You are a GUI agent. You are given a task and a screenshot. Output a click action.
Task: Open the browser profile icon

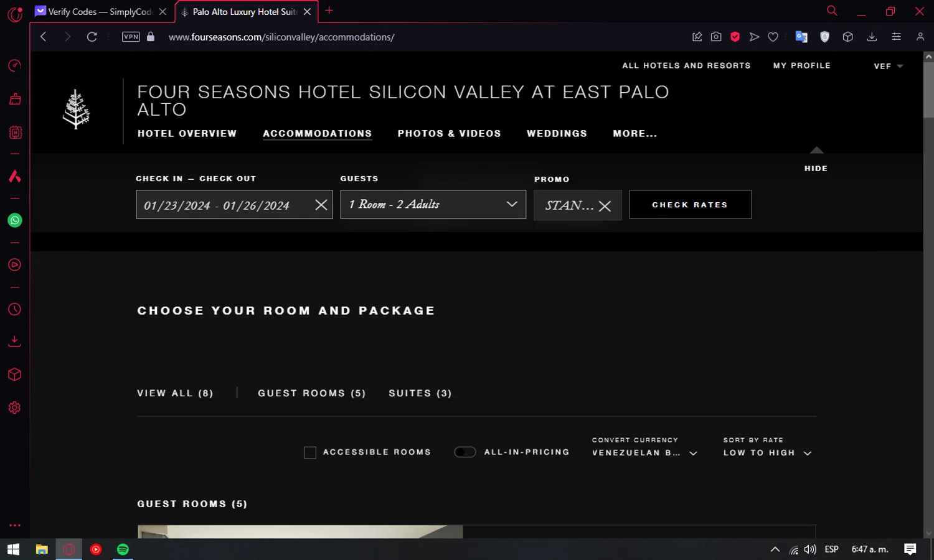pos(920,37)
